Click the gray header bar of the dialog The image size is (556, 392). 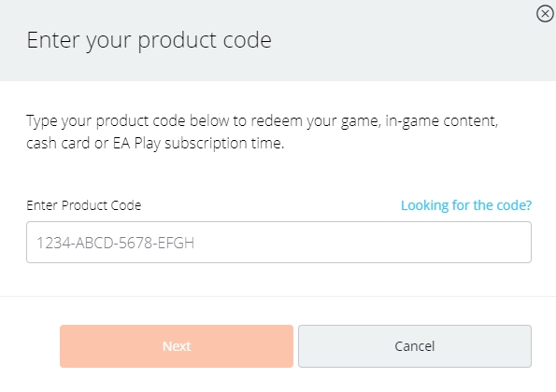[278, 40]
